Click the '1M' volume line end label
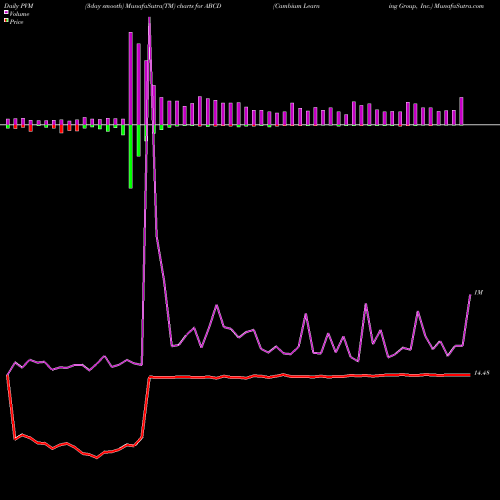This screenshot has width=500, height=500. (478, 293)
